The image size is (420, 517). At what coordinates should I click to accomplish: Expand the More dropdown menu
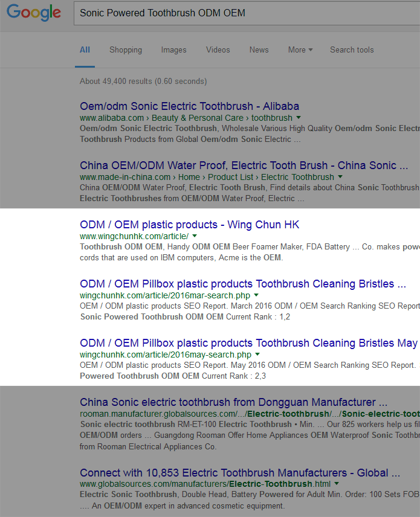[x=300, y=50]
